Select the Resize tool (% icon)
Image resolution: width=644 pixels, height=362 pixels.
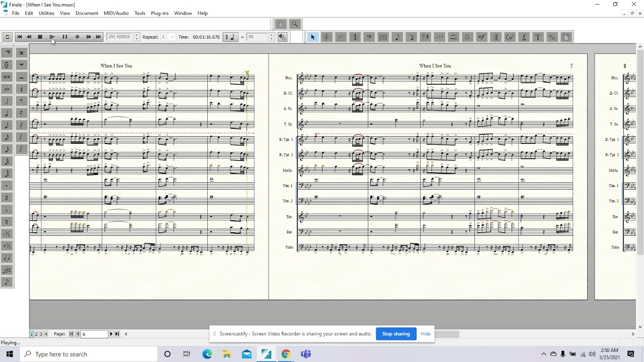click(x=552, y=37)
